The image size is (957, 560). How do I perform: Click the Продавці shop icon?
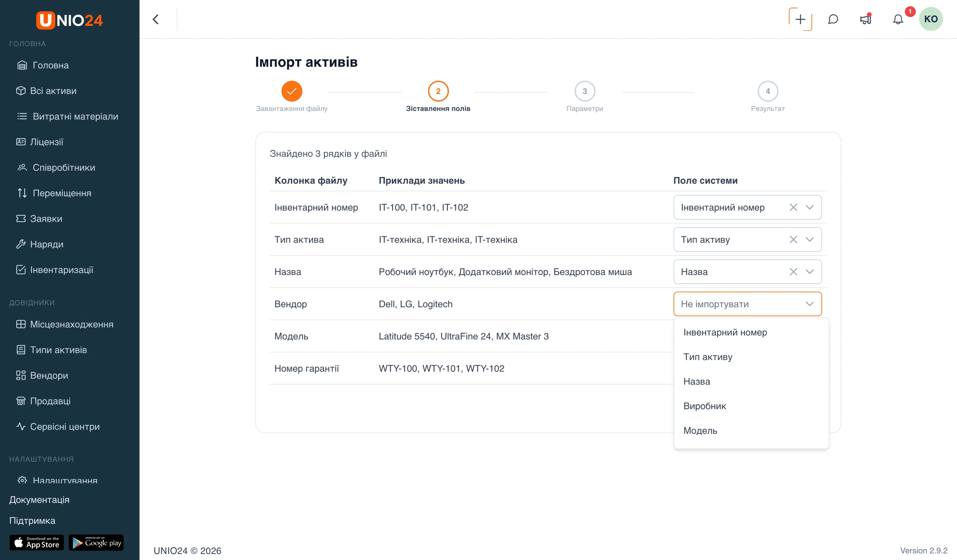(21, 401)
